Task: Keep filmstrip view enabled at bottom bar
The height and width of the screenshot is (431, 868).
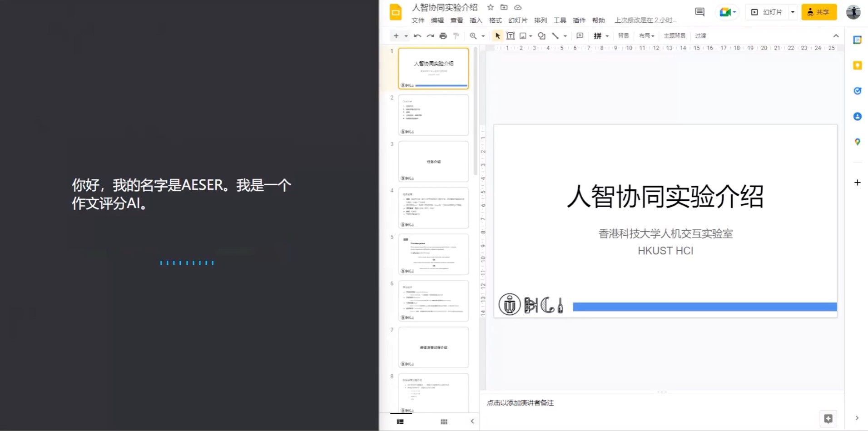Action: point(400,421)
